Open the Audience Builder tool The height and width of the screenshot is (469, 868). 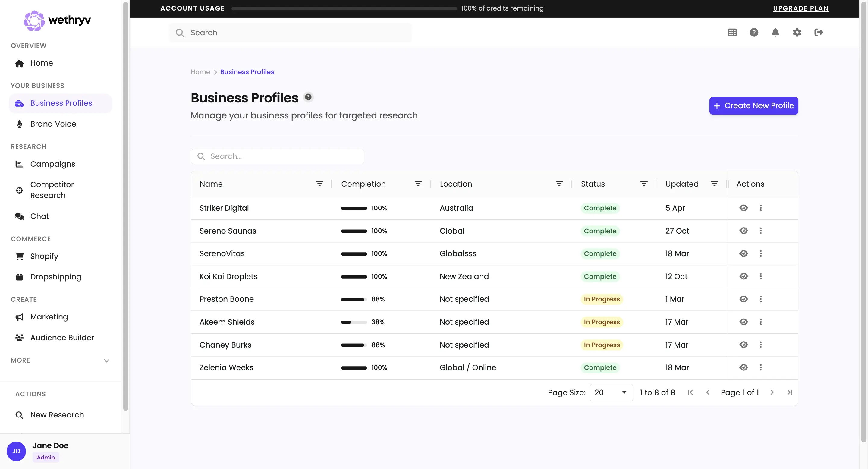[x=62, y=337]
